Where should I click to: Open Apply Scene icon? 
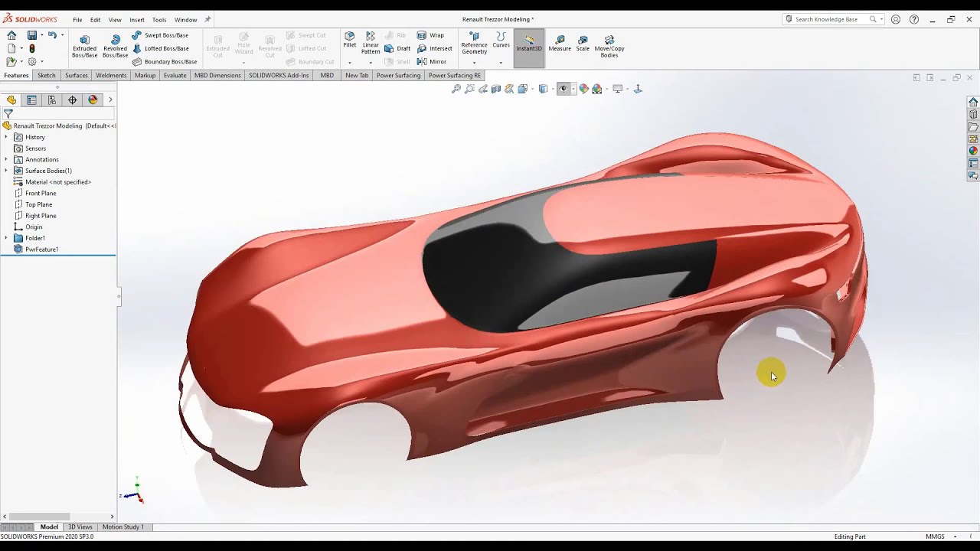pyautogui.click(x=596, y=89)
